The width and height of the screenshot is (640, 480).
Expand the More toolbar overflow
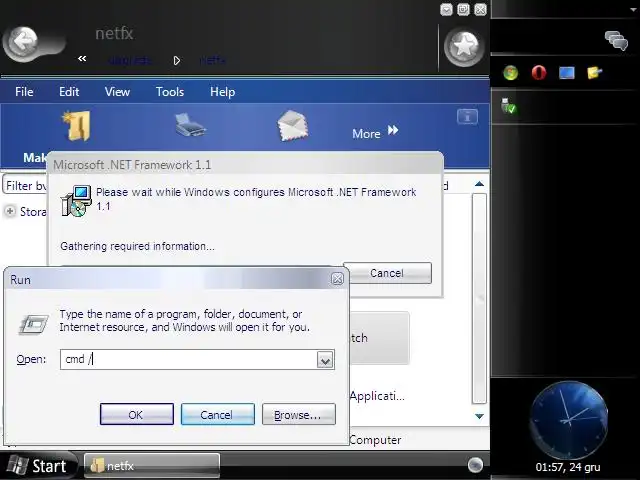375,133
